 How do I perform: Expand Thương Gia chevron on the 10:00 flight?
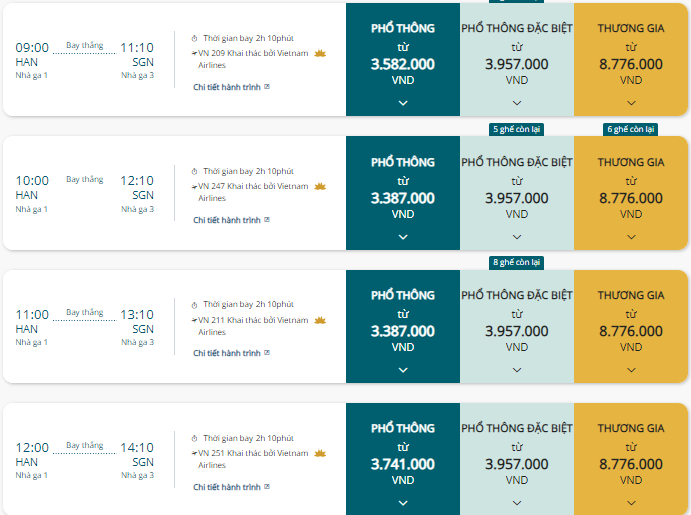coord(631,237)
